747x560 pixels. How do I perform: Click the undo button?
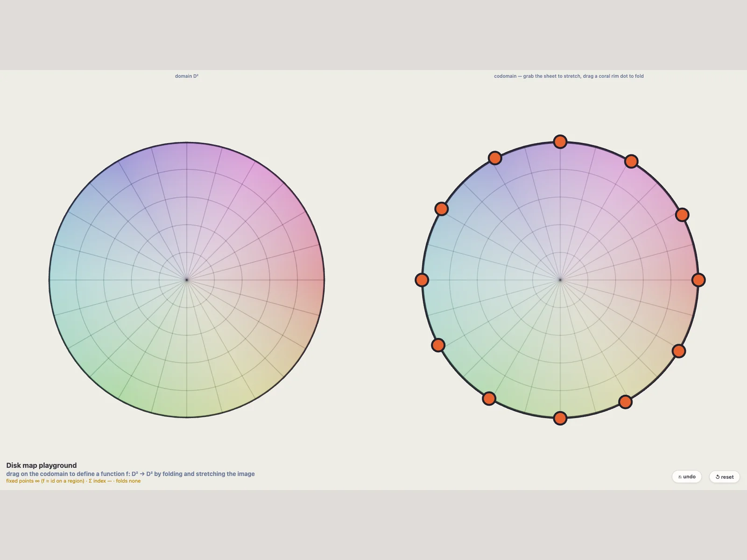[x=686, y=476]
